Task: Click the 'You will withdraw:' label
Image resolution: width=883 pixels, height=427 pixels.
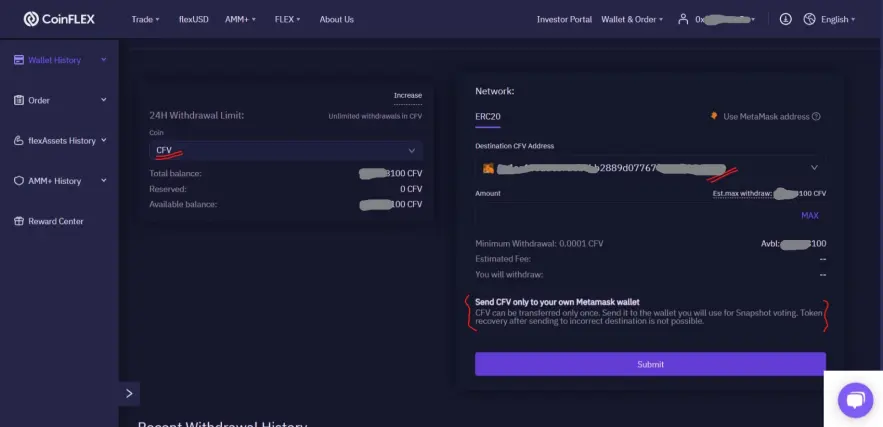Action: [x=509, y=275]
